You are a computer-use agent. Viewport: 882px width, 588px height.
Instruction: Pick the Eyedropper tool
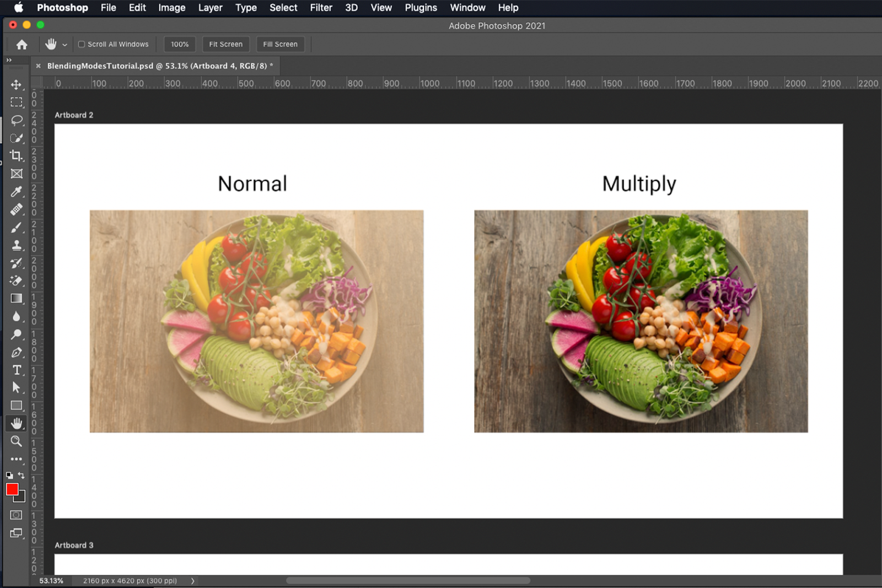[16, 191]
